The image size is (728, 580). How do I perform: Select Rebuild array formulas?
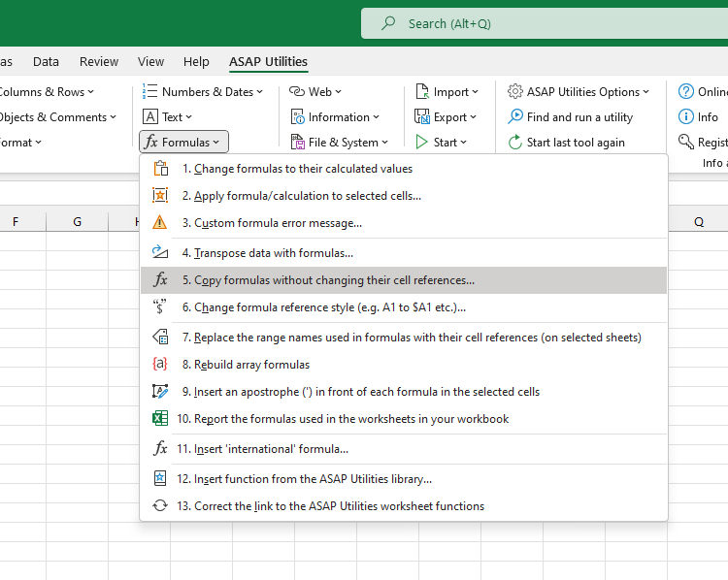coord(404,365)
